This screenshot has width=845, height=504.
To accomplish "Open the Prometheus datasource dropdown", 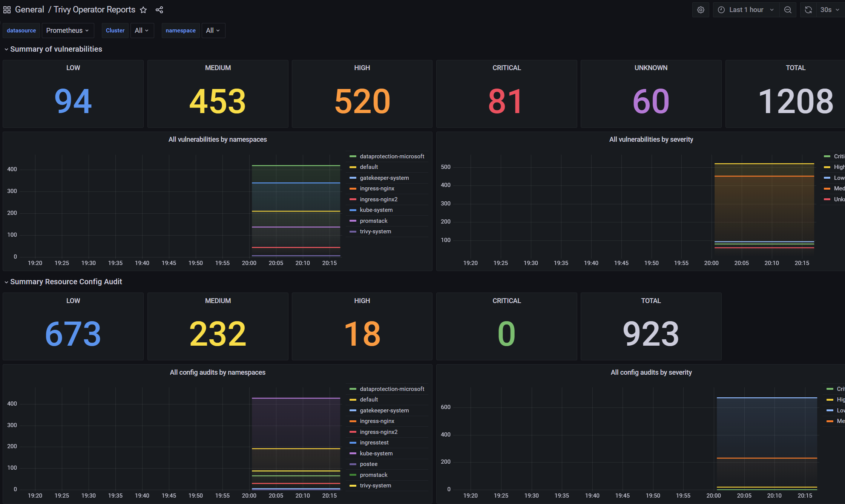I will coord(67,31).
